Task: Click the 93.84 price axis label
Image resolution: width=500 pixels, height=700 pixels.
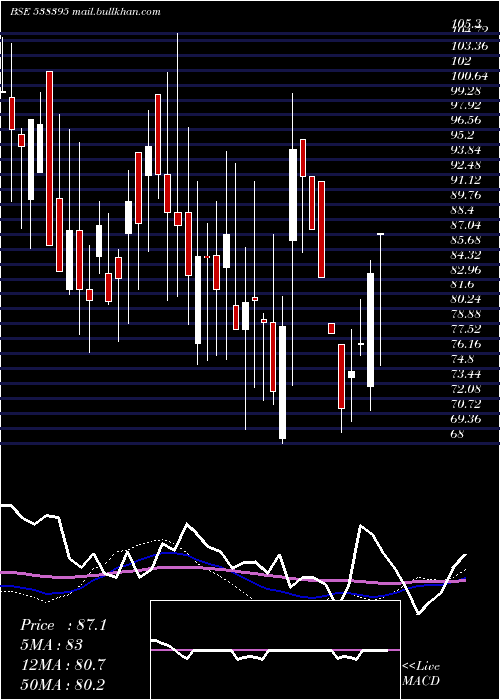Action: (466, 150)
